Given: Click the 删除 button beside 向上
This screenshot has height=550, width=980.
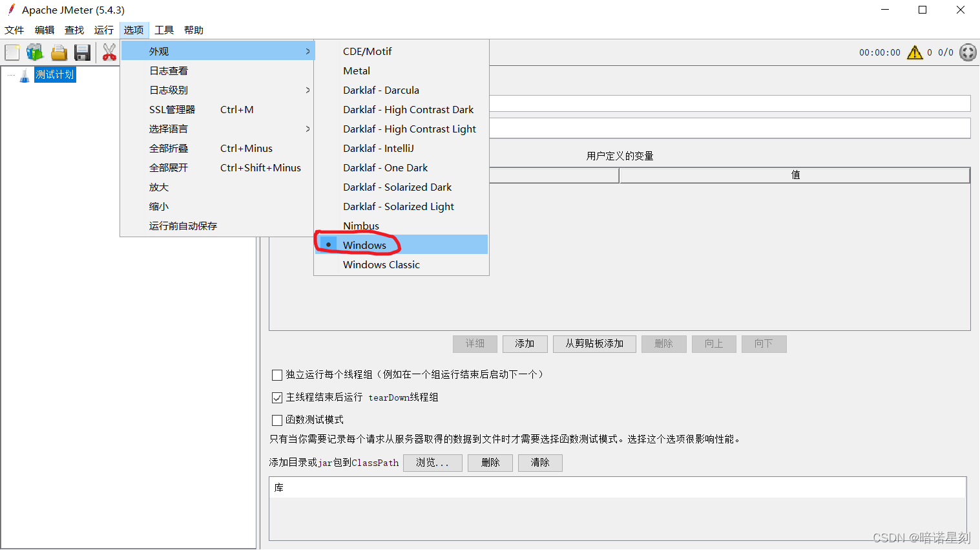Looking at the screenshot, I should pyautogui.click(x=663, y=344).
